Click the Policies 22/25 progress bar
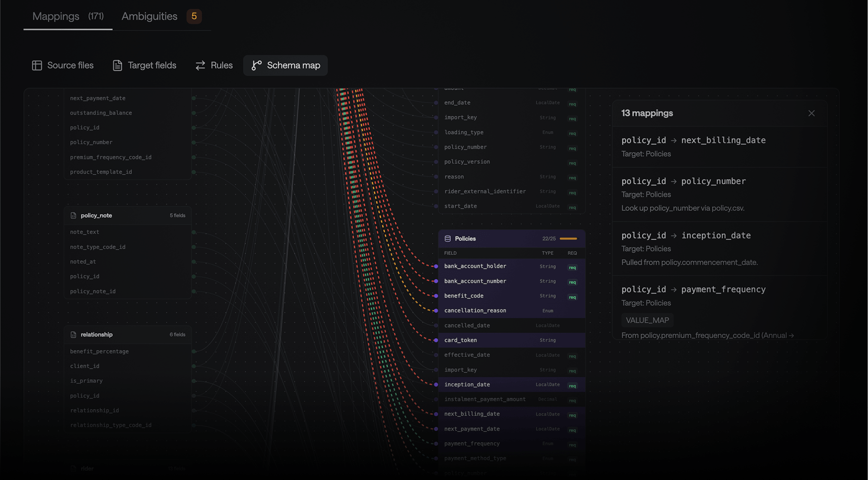The image size is (868, 480). point(569,239)
